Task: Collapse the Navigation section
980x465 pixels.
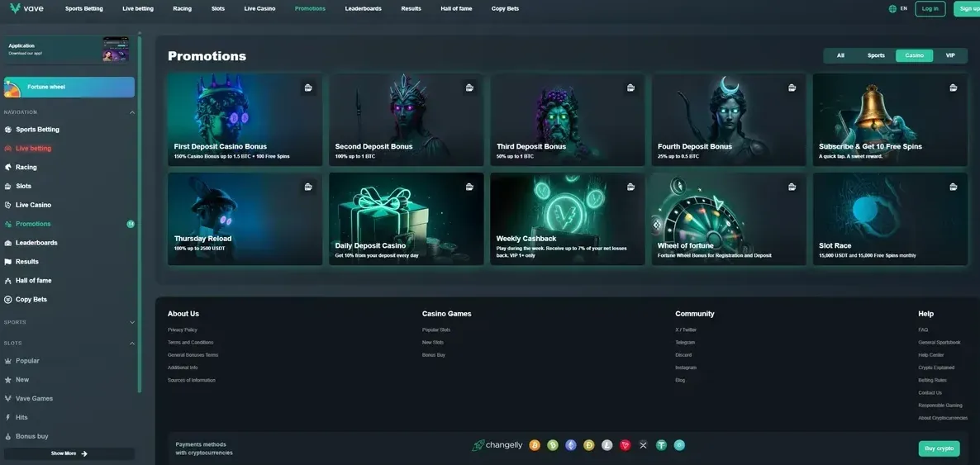Action: [132, 112]
